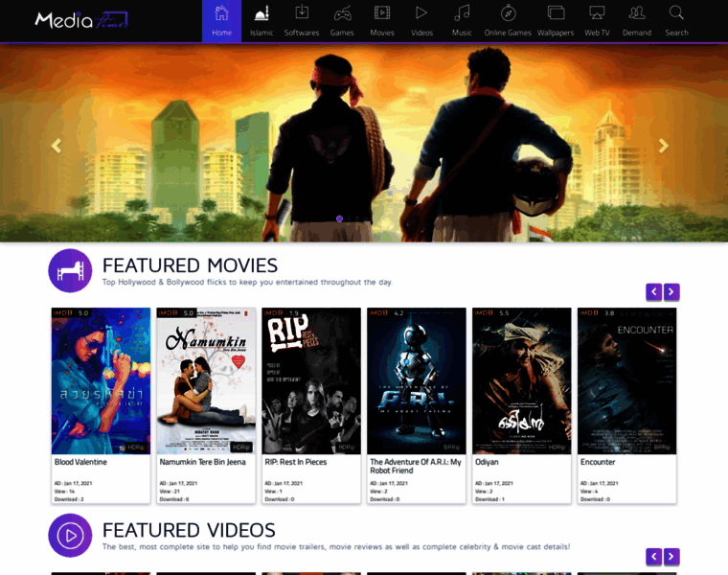The height and width of the screenshot is (575, 728).
Task: Click Namumkin Tere Bin Jeena title
Action: pos(203,462)
